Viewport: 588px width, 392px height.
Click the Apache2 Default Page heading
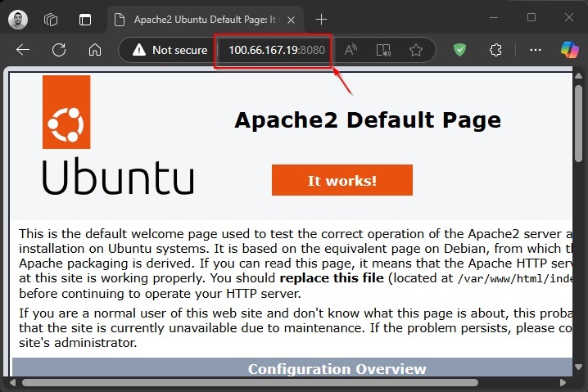pyautogui.click(x=368, y=120)
